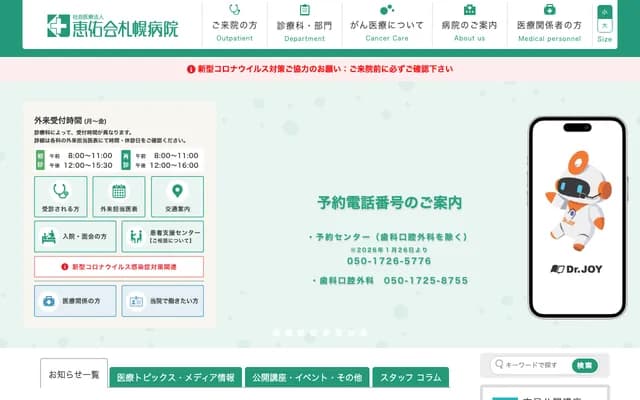Set font size to small (小)
The image size is (640, 400).
coord(604,12)
